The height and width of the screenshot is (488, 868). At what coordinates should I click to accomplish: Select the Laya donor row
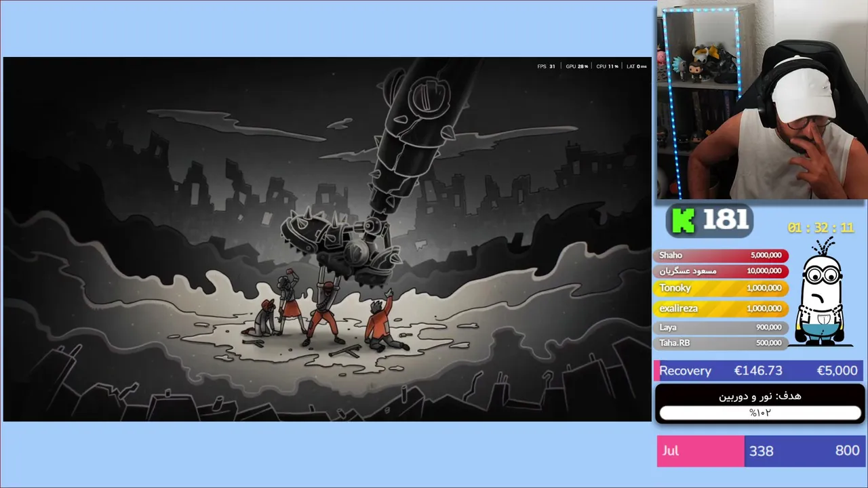[721, 327]
